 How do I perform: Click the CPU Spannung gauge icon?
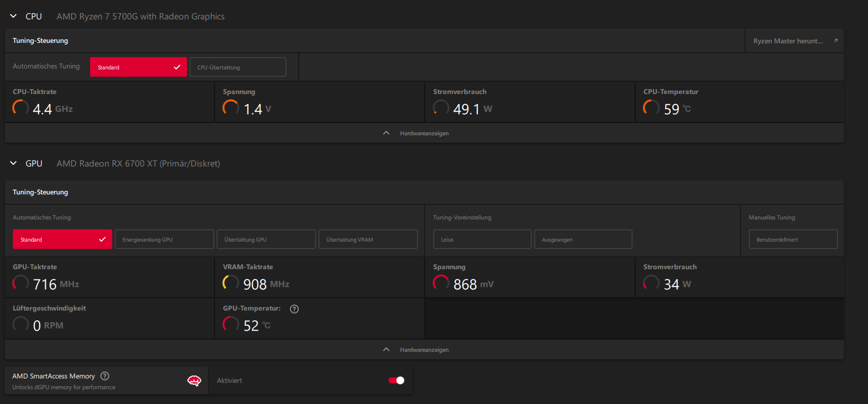click(231, 108)
